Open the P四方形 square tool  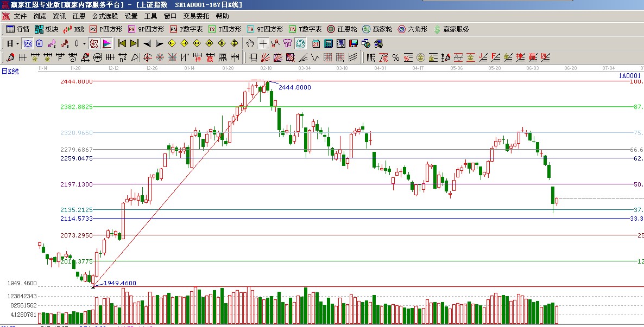point(106,29)
